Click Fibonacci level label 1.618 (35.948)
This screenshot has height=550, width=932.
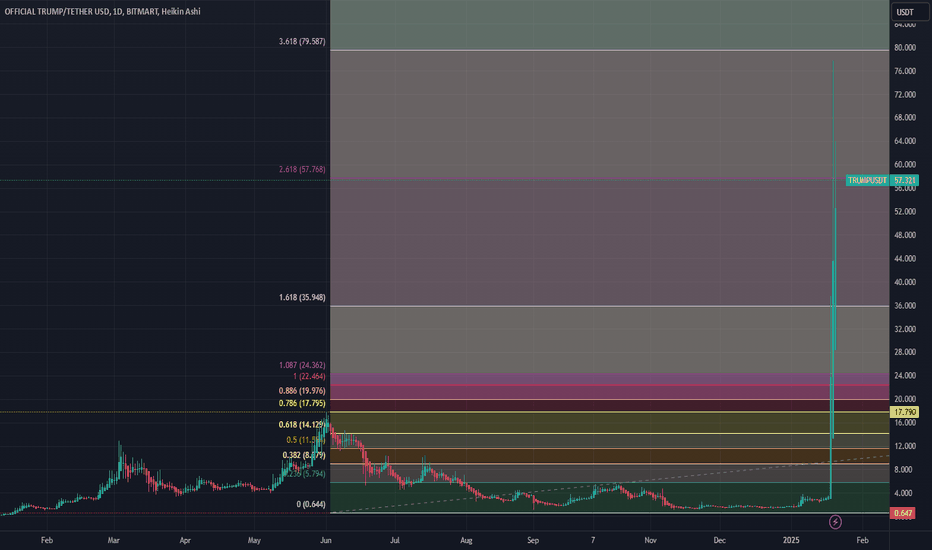point(302,297)
